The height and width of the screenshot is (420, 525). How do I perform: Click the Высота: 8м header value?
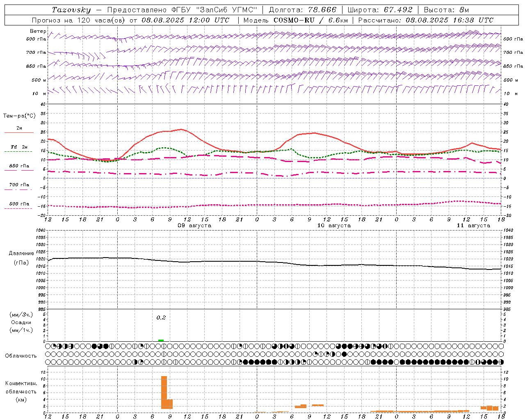pyautogui.click(x=446, y=10)
